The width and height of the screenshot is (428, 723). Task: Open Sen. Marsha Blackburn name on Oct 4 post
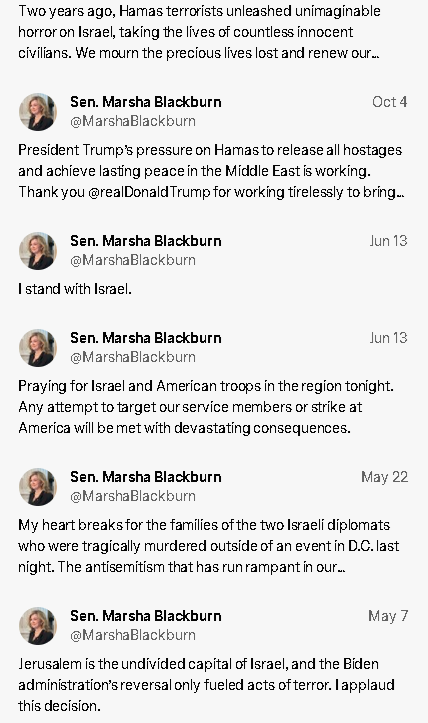pos(146,102)
